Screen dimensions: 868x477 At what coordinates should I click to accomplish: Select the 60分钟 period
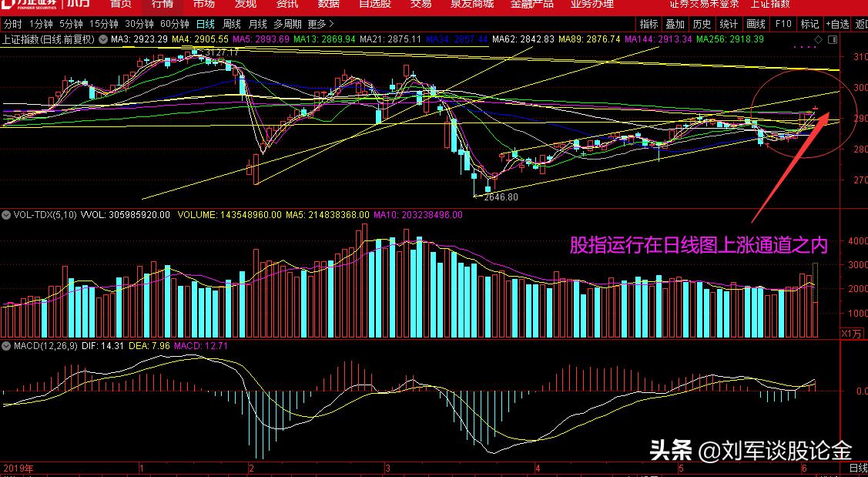pos(174,24)
